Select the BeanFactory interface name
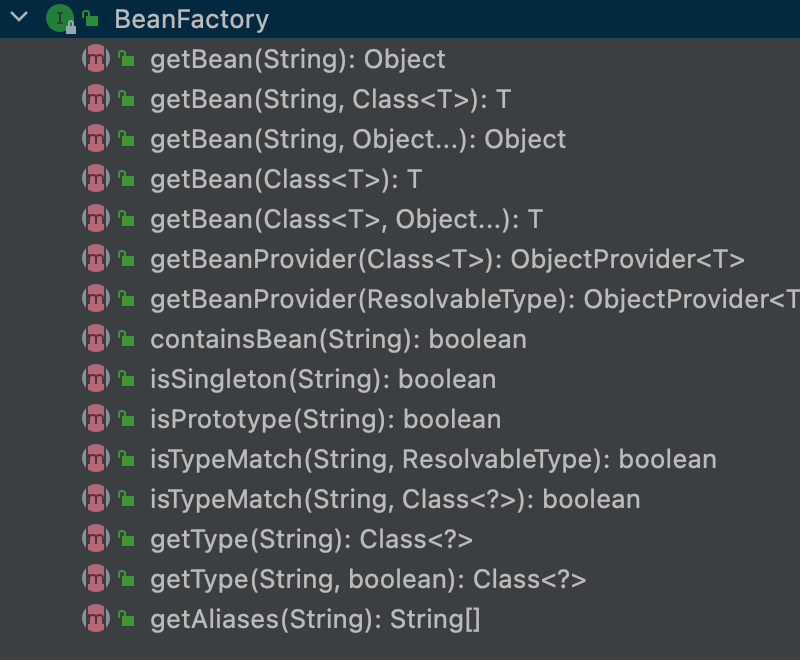Screen dimensions: 800x660 coord(191,18)
